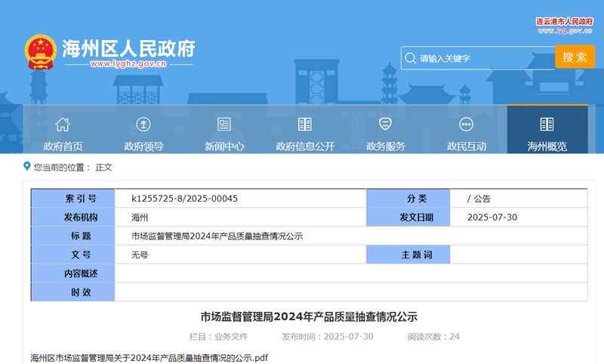Click the national emblem logo
This screenshot has height=364, width=604.
point(42,53)
